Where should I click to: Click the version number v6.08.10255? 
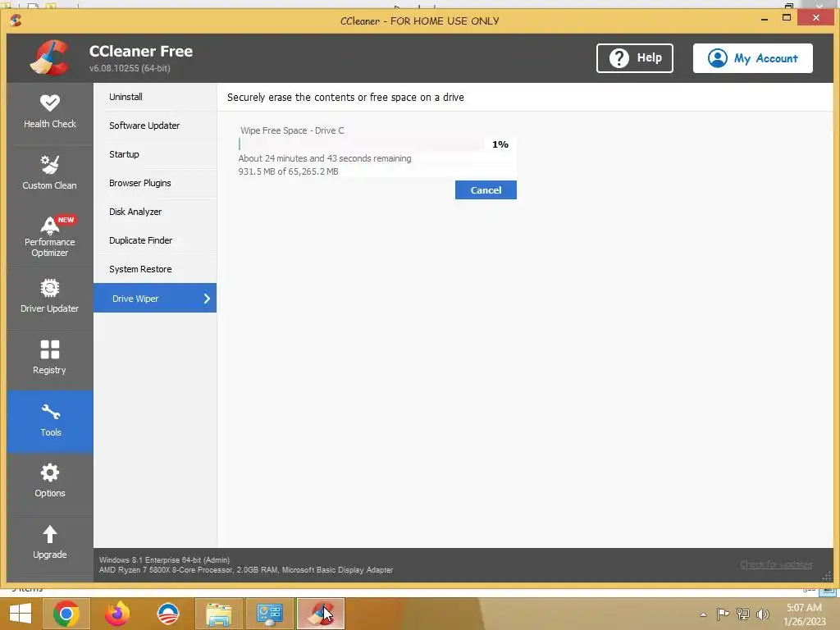point(130,68)
